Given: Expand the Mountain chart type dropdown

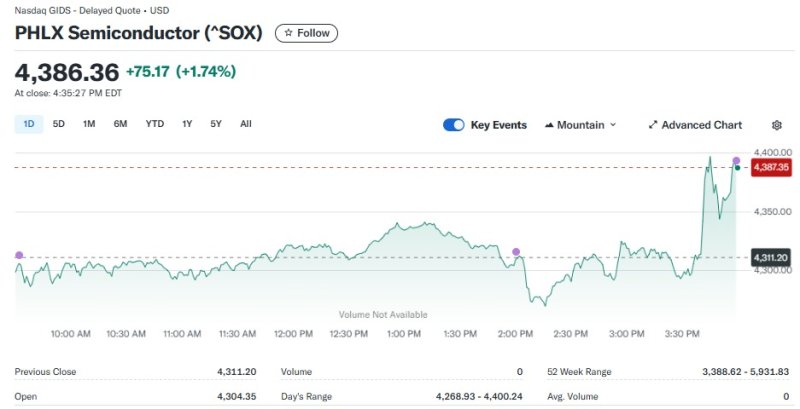Looking at the screenshot, I should point(613,125).
